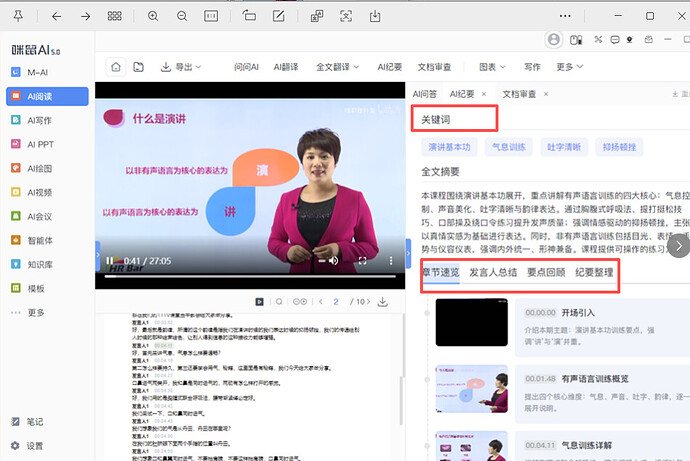Click the video progress bar
Viewport: 690px width, 461px height.
point(250,276)
